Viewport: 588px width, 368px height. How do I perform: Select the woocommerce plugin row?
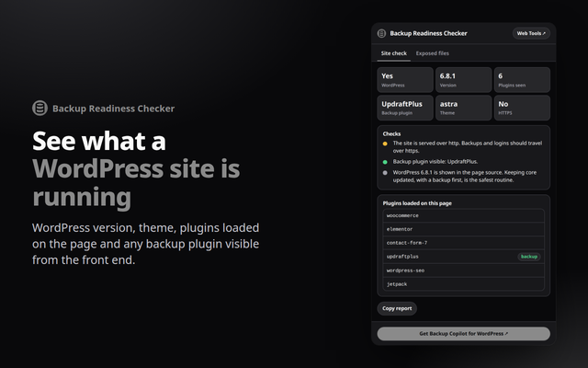point(463,215)
